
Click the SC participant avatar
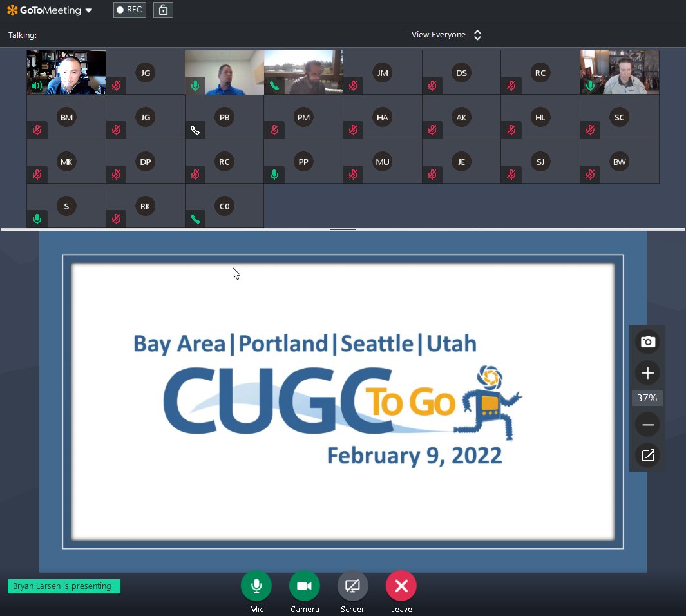620,117
